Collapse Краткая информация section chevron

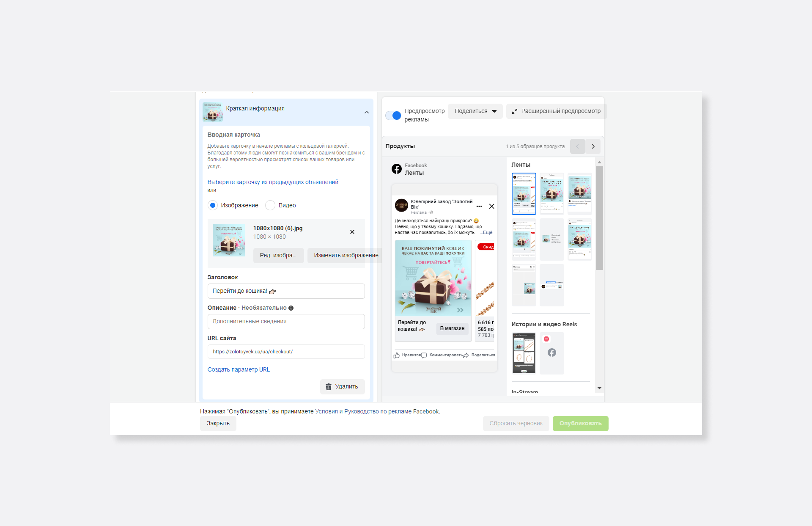coord(366,112)
